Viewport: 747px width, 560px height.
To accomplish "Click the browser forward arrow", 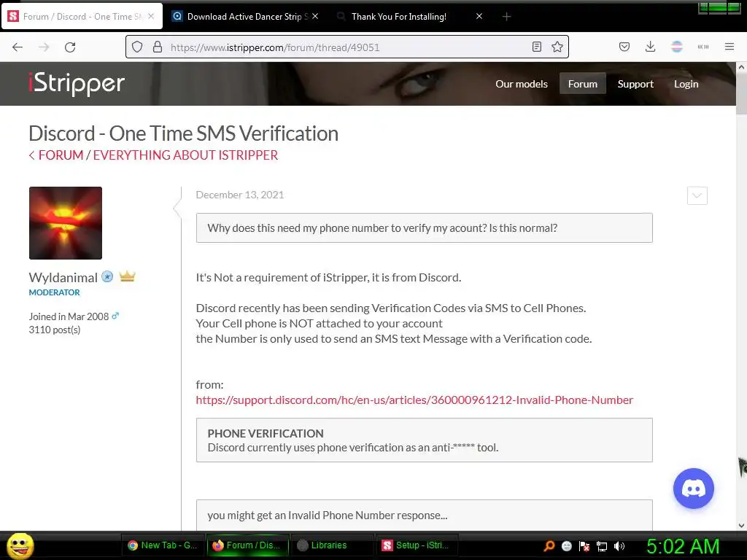I will [x=44, y=47].
